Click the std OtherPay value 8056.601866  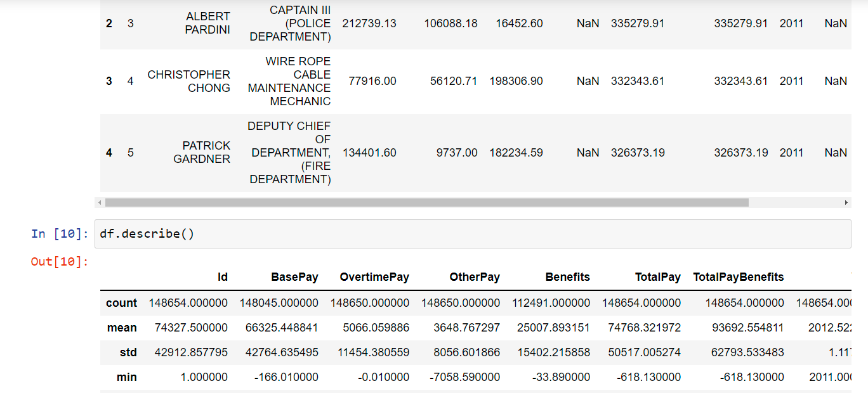[466, 352]
